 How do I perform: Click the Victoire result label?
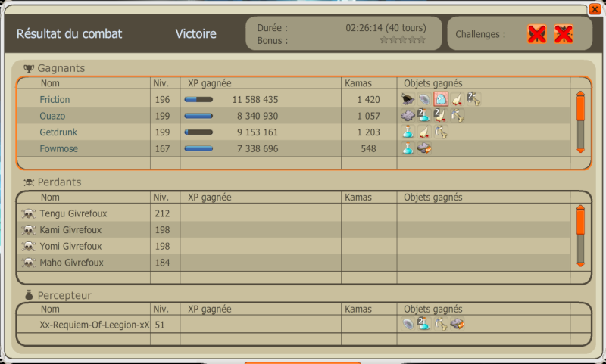click(x=196, y=33)
